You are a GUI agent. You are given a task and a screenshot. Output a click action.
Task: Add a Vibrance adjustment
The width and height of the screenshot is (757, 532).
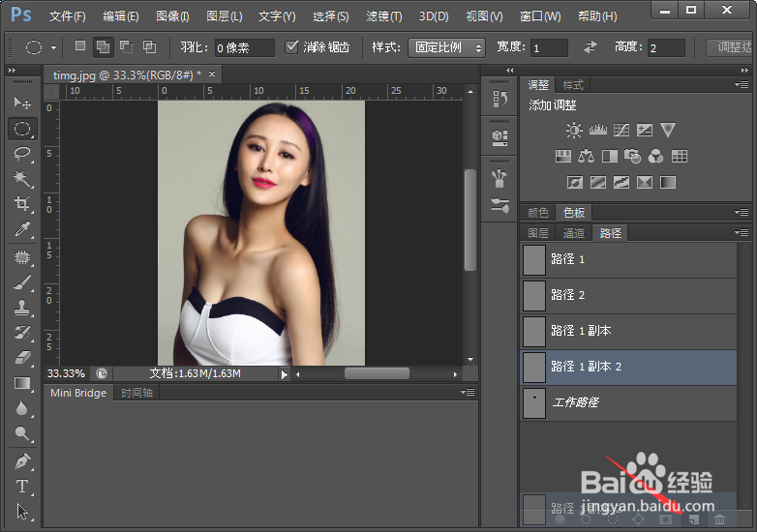point(668,130)
